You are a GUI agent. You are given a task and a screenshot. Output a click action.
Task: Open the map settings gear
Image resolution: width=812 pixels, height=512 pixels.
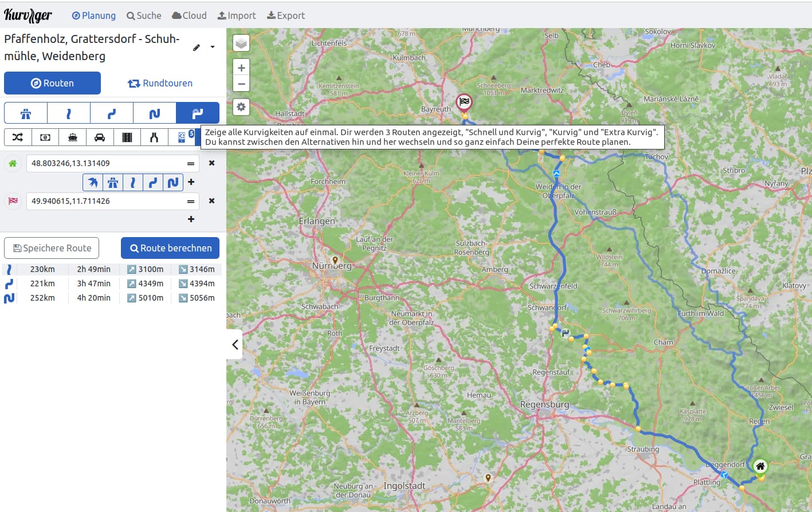click(x=241, y=107)
